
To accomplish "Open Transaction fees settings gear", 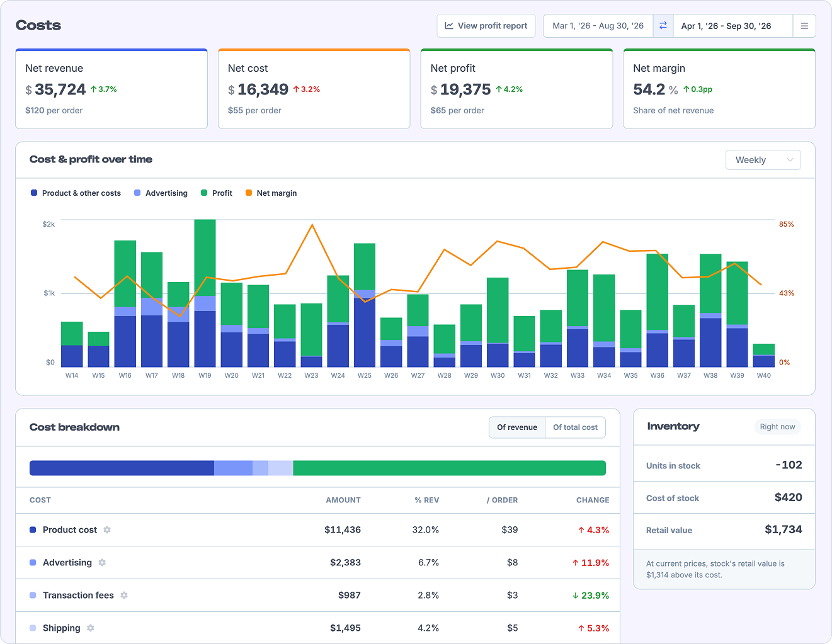I will (124, 596).
